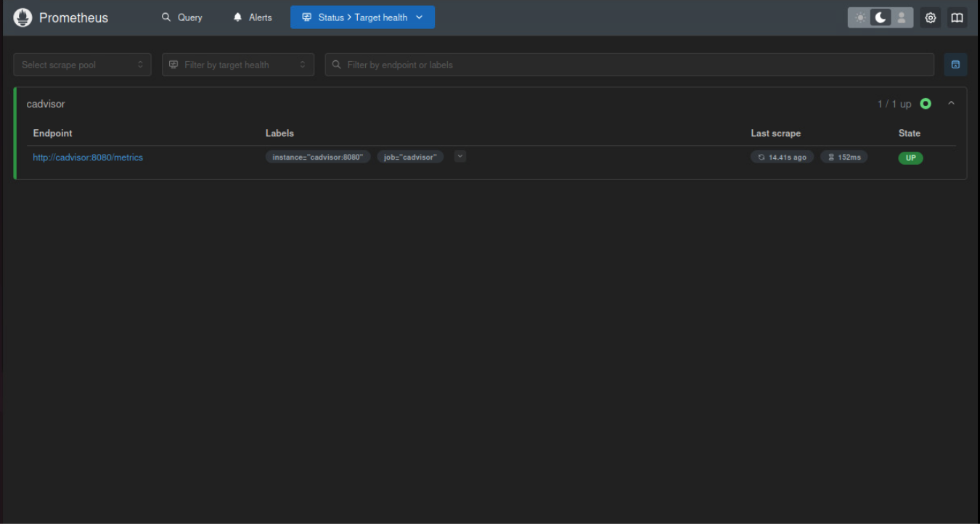Screen dimensions: 980x524
Task: Click the 1 / 1 up count
Action: [894, 104]
